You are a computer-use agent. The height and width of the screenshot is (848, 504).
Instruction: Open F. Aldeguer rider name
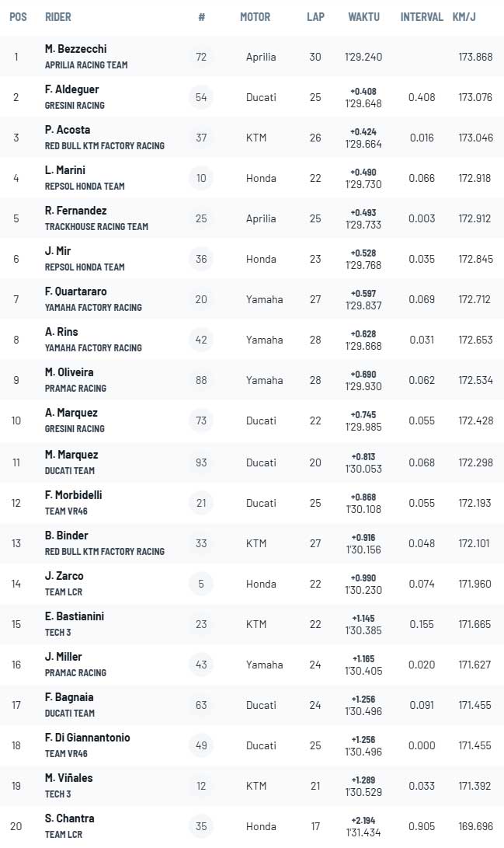tap(72, 89)
